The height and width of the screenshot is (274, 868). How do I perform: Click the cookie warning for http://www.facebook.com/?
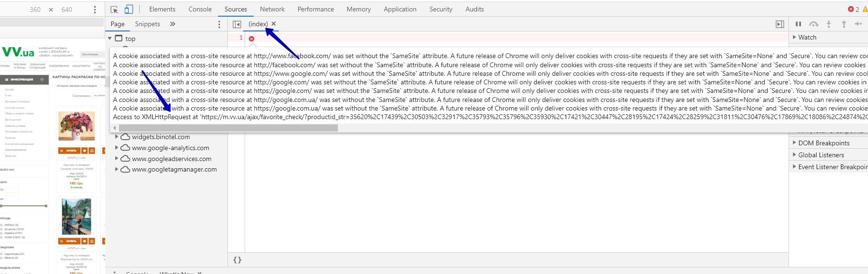(490, 56)
